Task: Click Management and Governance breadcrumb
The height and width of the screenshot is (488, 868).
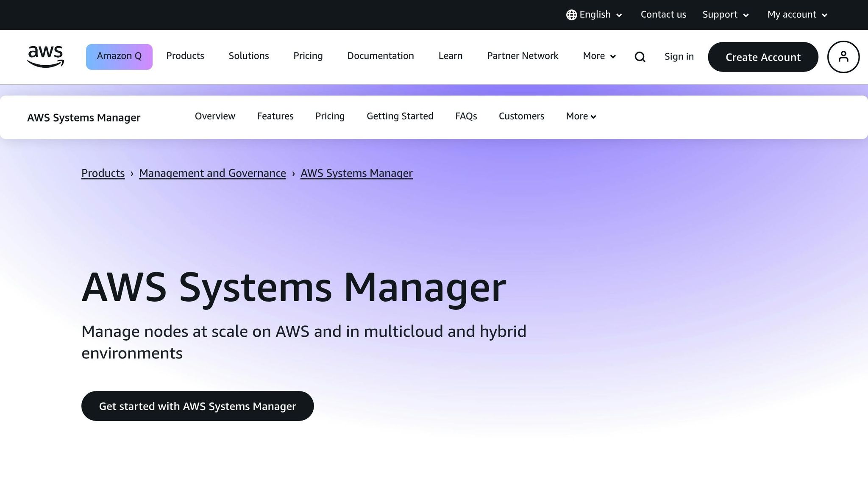Action: pos(212,173)
